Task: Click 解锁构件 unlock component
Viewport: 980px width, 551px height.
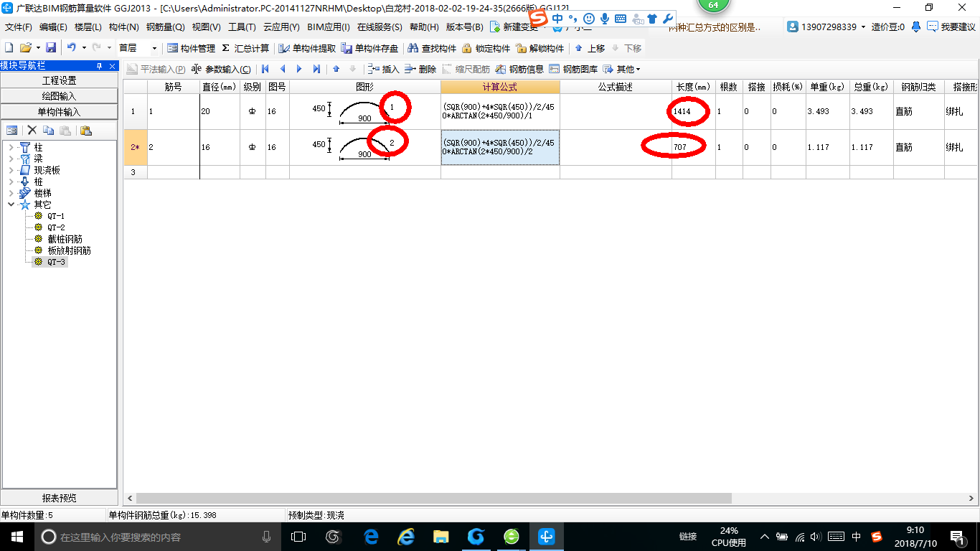Action: coord(540,48)
